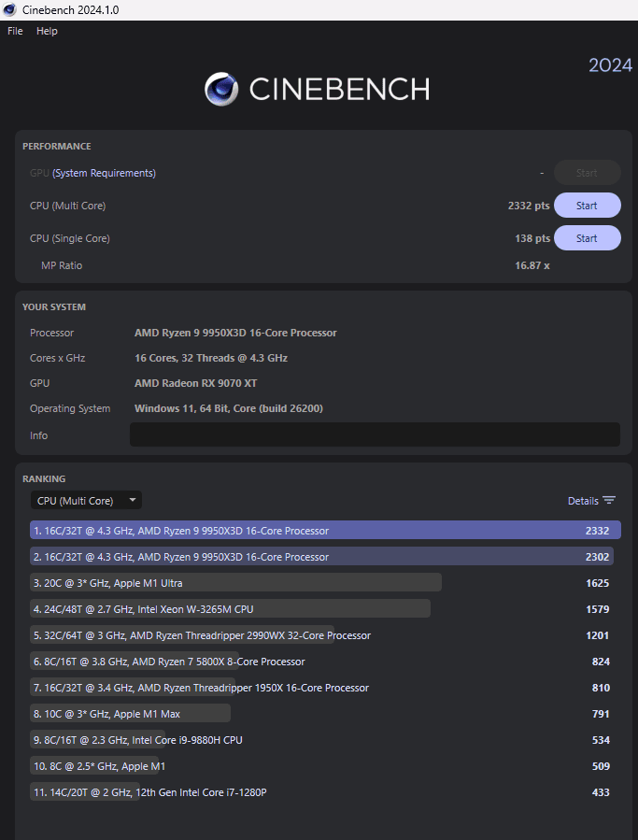
Task: Open the System Requirements link
Action: (x=104, y=173)
